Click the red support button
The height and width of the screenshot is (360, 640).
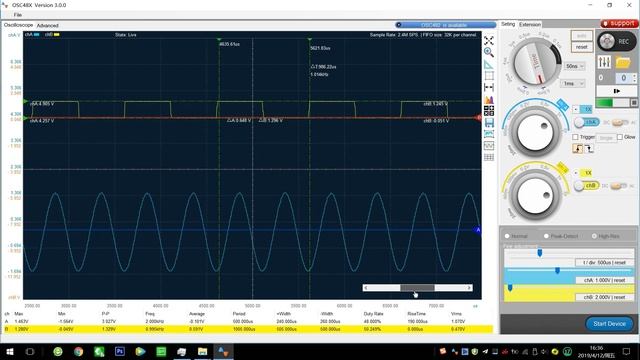pyautogui.click(x=619, y=24)
